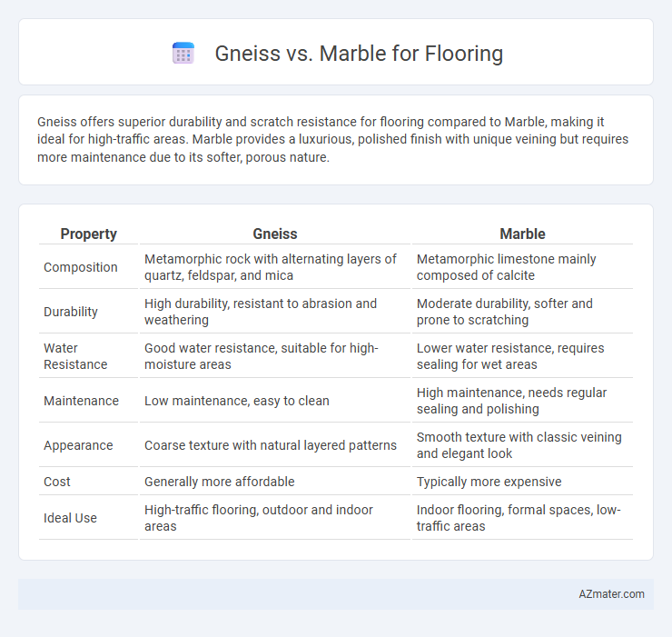This screenshot has height=637, width=672.
Task: Select the 'Cost' row label
Action: (x=57, y=482)
